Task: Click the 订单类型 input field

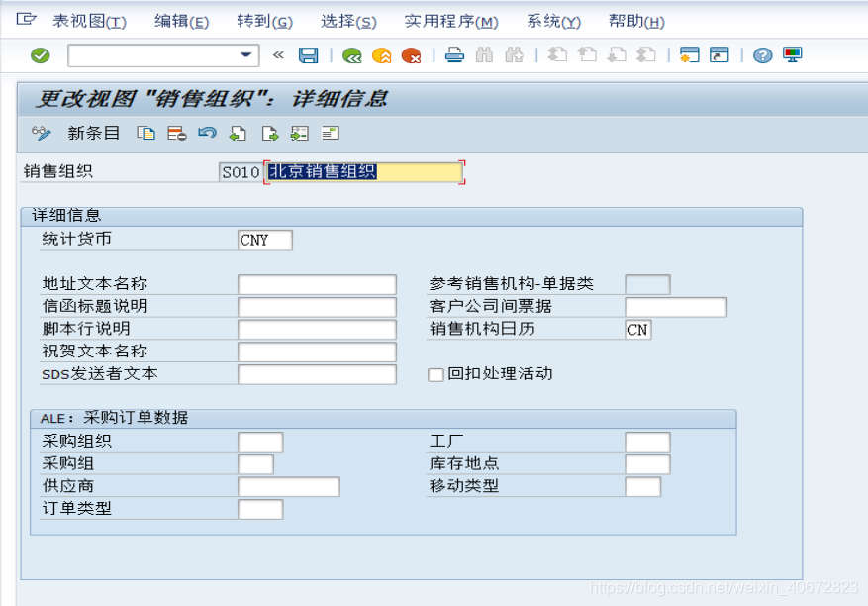Action: 260,509
